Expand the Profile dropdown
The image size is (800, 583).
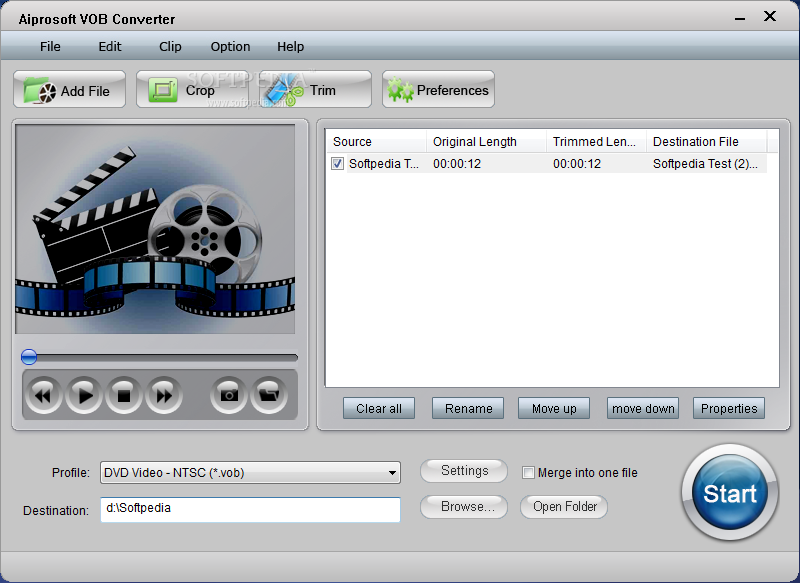392,473
